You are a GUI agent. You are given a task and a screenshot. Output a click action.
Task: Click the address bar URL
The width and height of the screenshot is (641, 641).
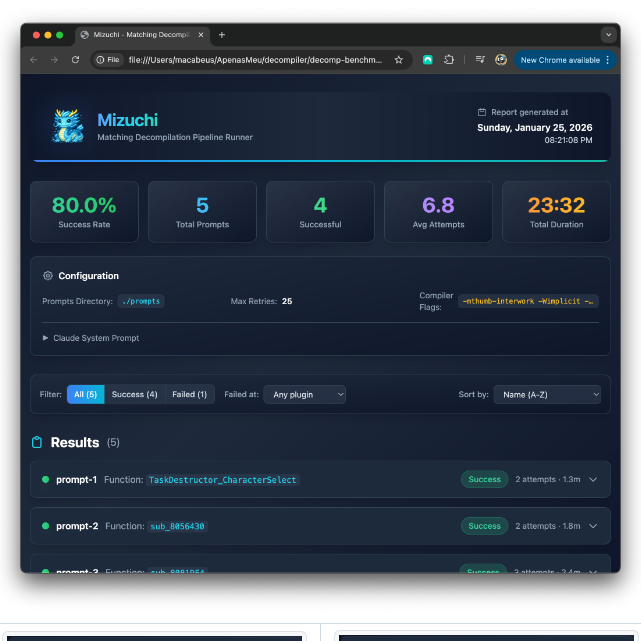click(x=255, y=60)
